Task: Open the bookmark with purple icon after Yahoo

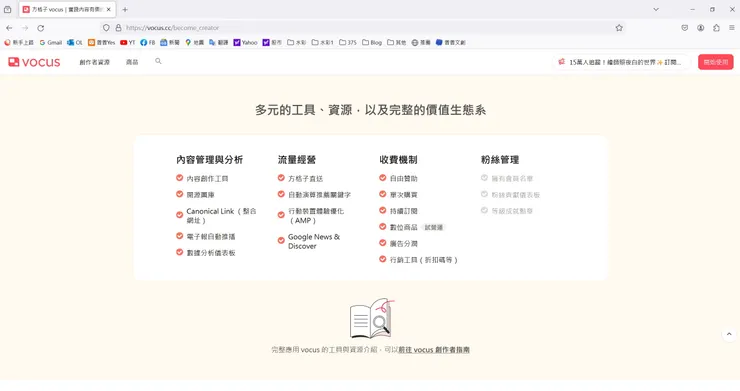Action: tap(272, 42)
